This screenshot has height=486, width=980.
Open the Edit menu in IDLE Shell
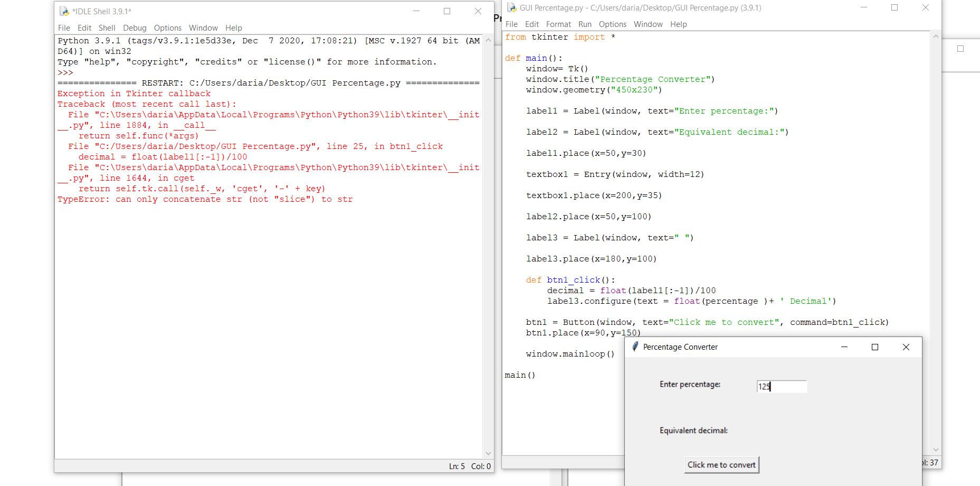[84, 28]
